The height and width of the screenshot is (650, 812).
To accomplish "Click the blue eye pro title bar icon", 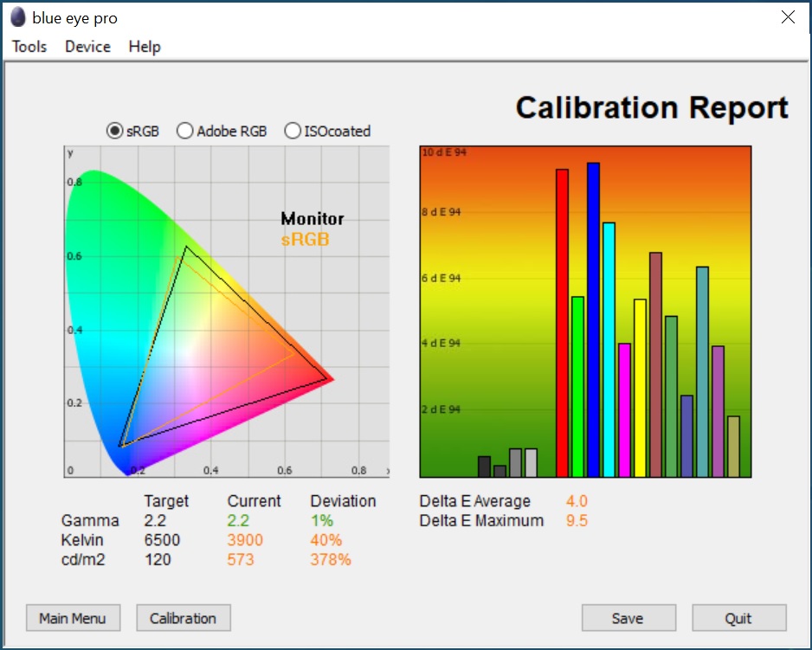I will point(18,18).
